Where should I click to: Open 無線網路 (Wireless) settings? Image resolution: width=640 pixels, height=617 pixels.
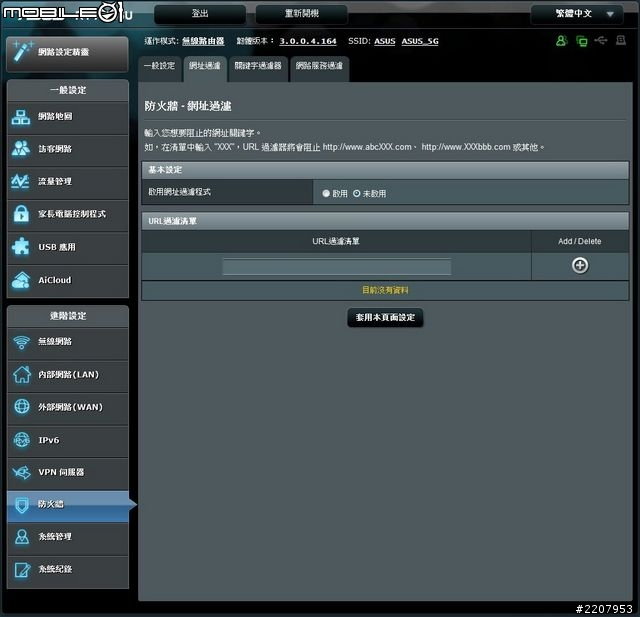tap(66, 342)
